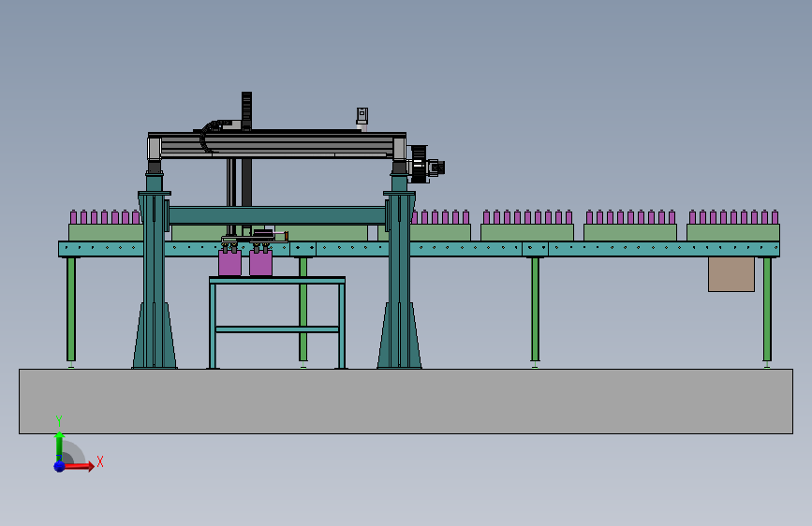Viewport: 812px width, 526px height.
Task: Select the leftmost green conveyor leg
Action: [x=71, y=309]
